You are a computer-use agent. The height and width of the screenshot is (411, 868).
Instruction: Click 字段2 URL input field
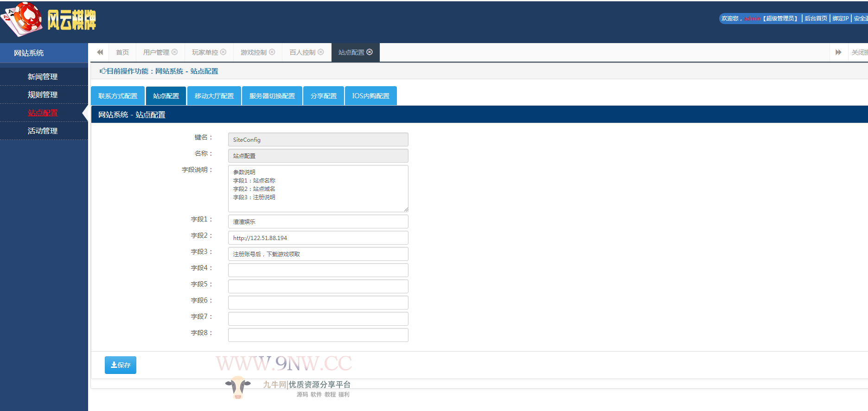(x=318, y=238)
